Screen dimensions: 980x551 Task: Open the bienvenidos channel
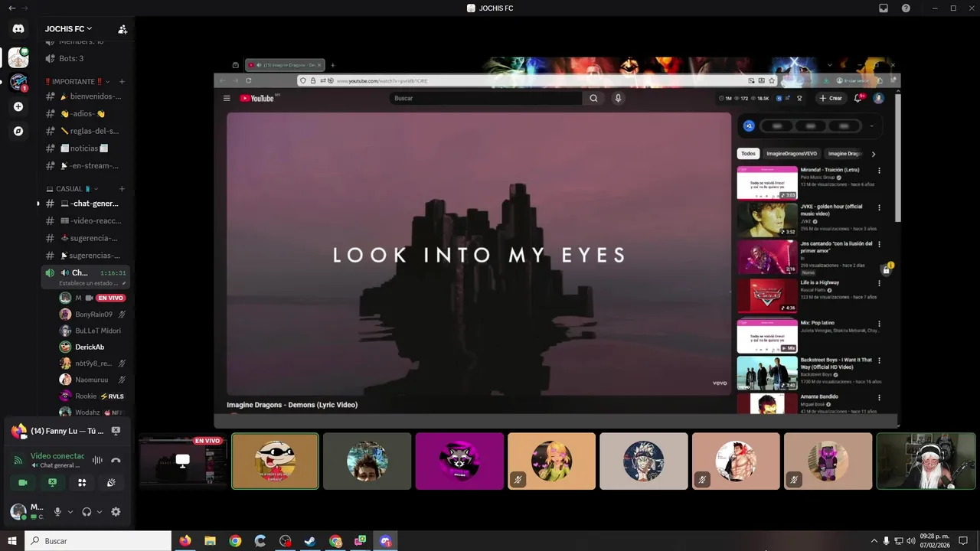(x=84, y=96)
